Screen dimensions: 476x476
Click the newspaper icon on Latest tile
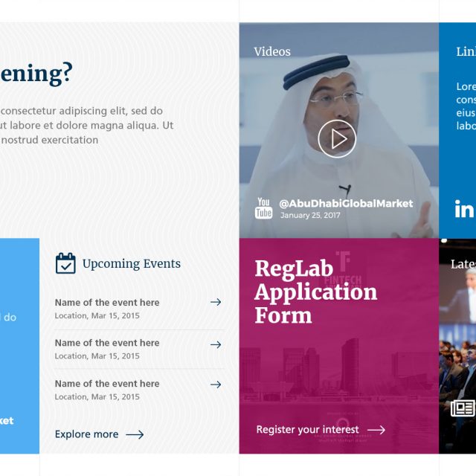[463, 408]
